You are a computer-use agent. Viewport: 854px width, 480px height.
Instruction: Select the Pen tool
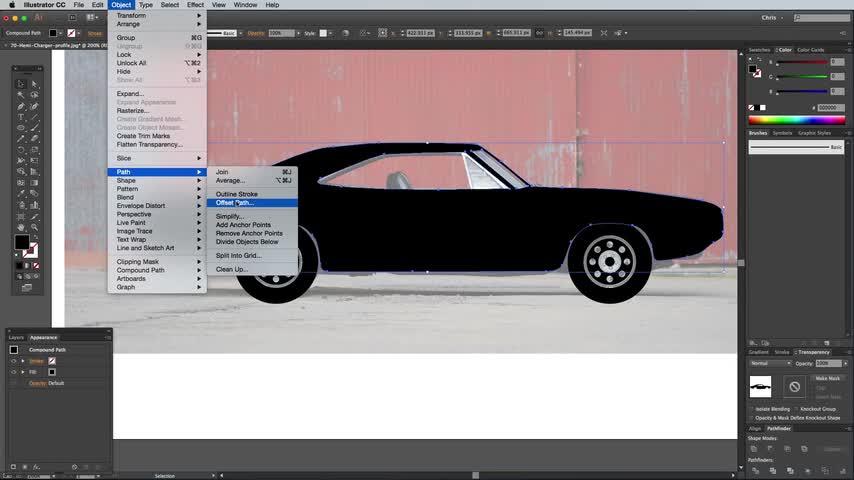tap(21, 106)
